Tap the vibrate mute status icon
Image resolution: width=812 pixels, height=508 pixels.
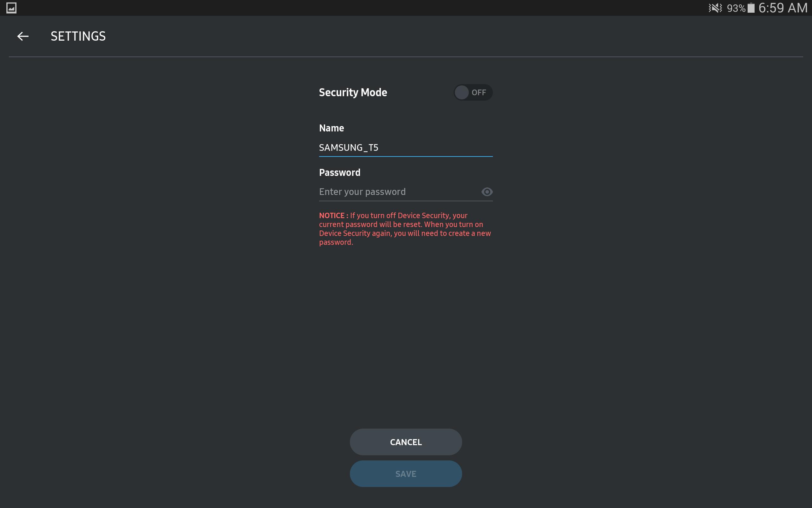(715, 8)
